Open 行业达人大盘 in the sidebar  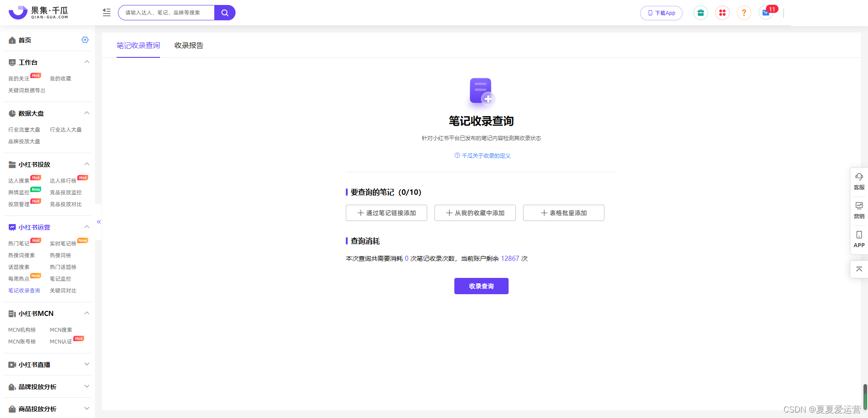66,130
